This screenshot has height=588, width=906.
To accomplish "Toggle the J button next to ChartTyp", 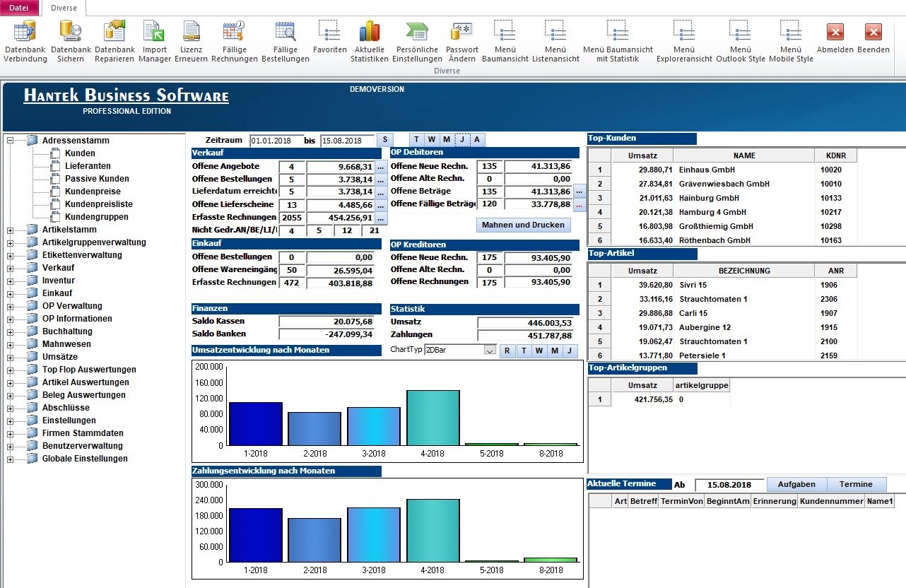I will pyautogui.click(x=570, y=351).
